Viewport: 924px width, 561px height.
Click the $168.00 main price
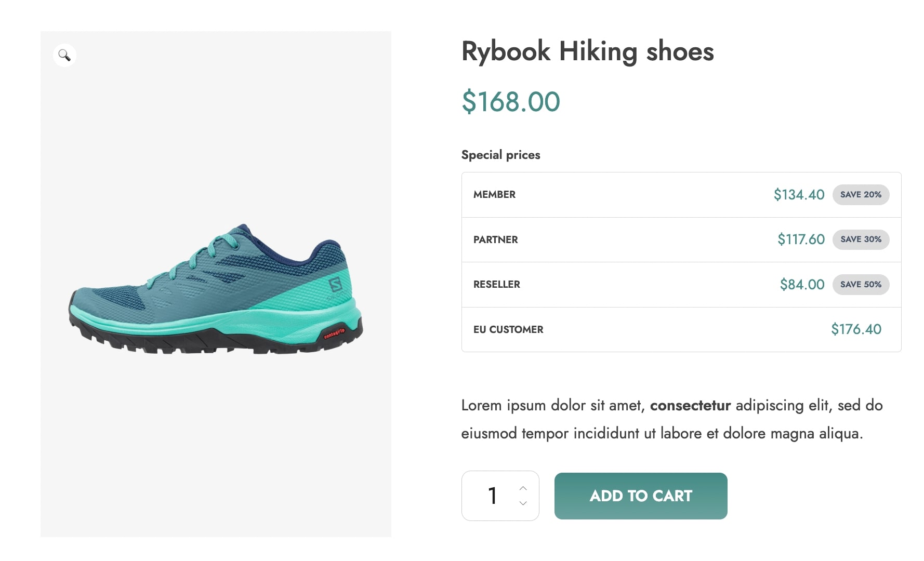511,101
